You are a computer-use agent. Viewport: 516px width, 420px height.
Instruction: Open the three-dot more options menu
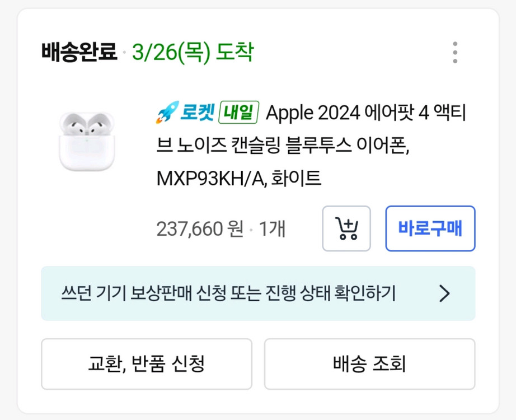click(x=456, y=52)
